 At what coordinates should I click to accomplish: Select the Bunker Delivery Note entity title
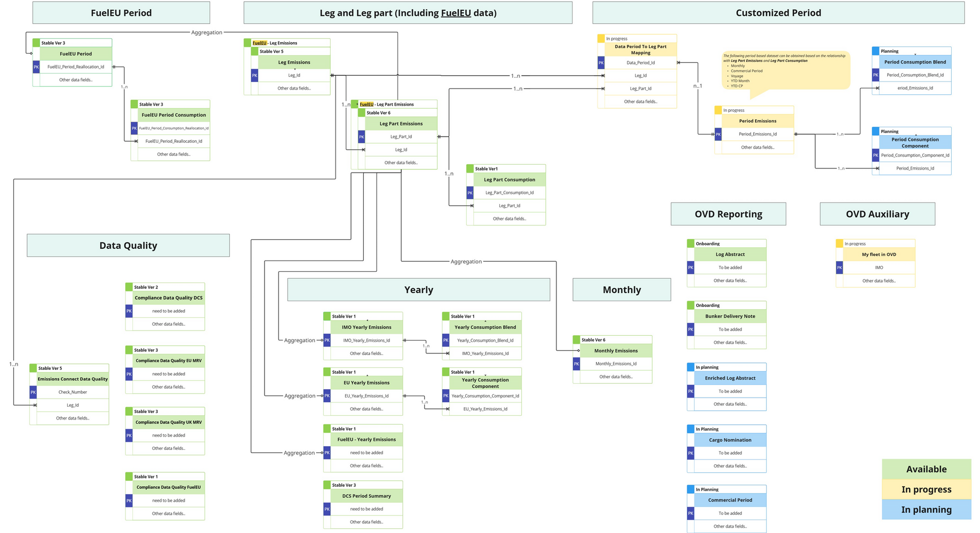(x=730, y=316)
